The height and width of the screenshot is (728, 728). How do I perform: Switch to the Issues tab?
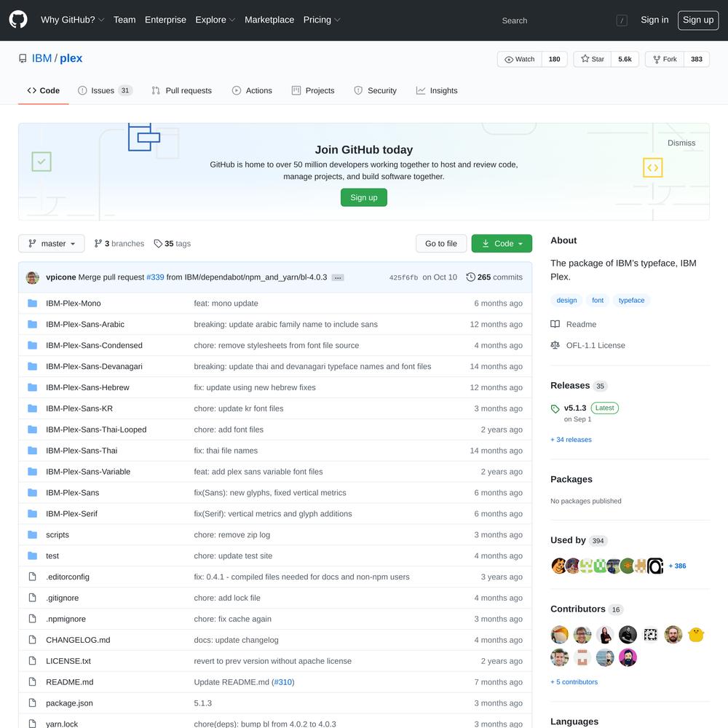[x=105, y=90]
